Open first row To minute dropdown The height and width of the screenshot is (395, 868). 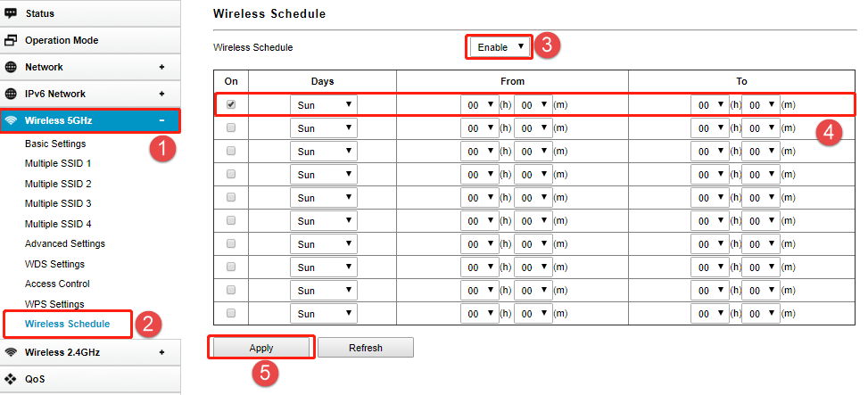pyautogui.click(x=761, y=104)
